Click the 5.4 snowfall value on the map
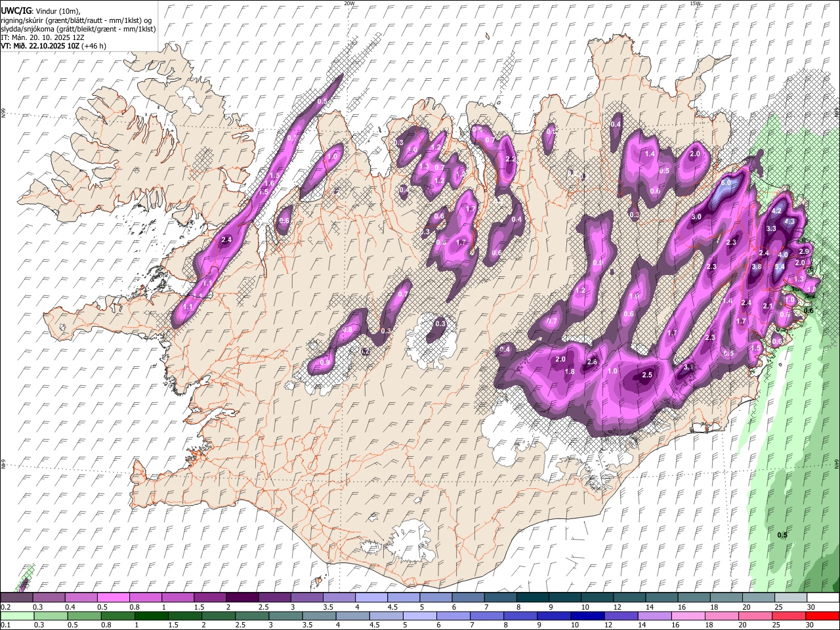840x630 pixels. pos(780,267)
